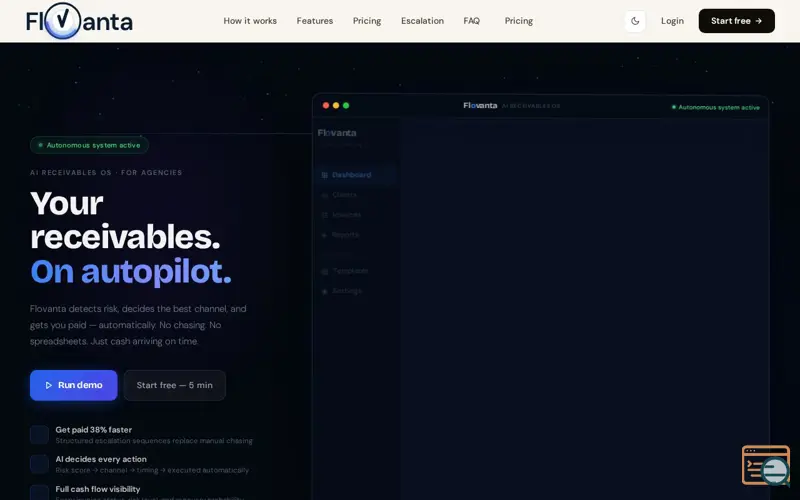800x500 pixels.
Task: Open the How it works section
Action: tap(250, 21)
